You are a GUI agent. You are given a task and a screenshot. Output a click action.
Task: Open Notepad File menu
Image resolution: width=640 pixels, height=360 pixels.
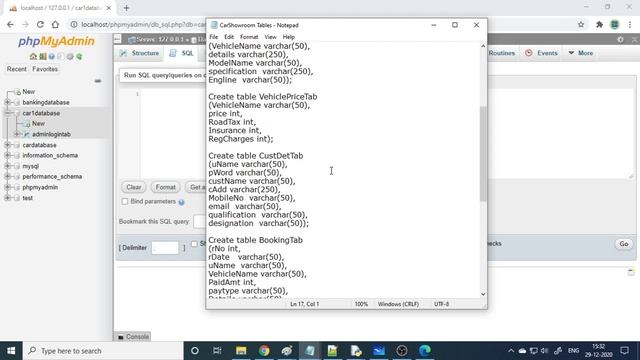(x=213, y=37)
